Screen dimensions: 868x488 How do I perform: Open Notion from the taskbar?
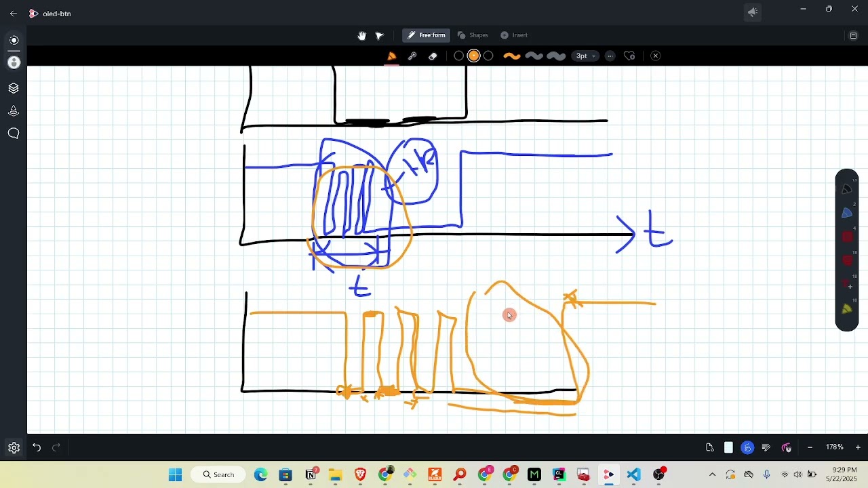[x=311, y=474]
